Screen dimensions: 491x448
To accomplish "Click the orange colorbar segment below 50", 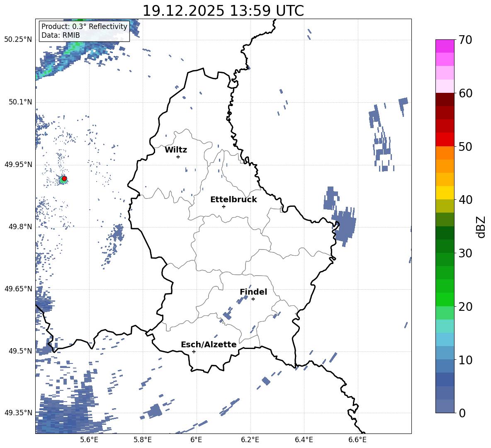I will 445,153.
